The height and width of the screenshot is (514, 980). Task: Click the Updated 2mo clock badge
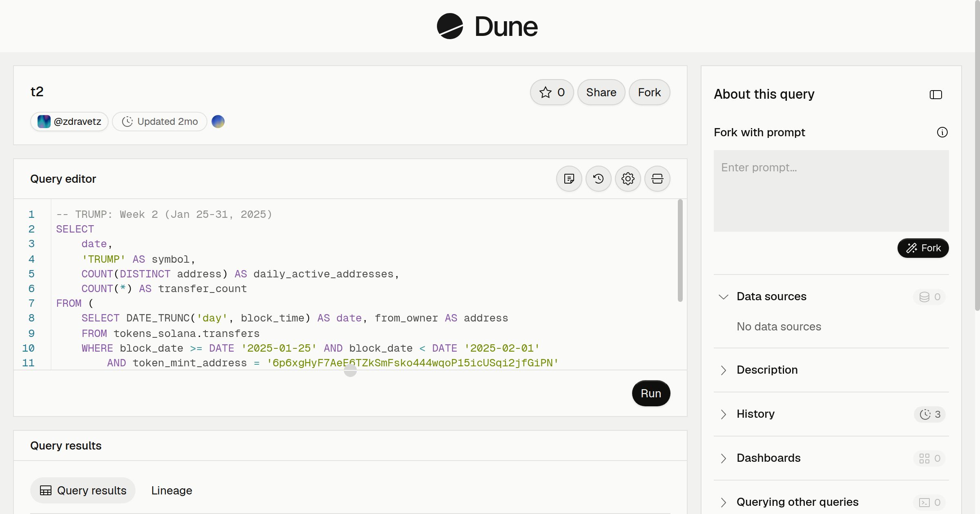coord(160,122)
